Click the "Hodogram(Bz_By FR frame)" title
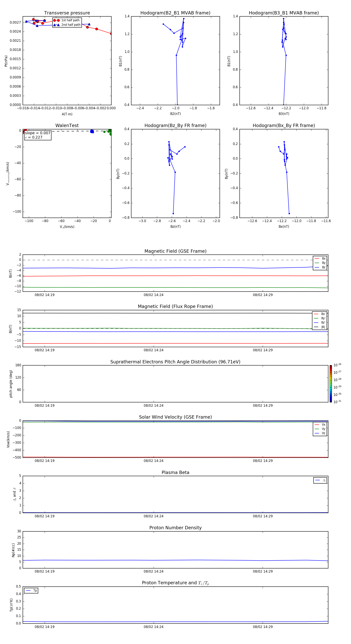Image resolution: width=351 pixels, height=644 pixels. [175, 125]
